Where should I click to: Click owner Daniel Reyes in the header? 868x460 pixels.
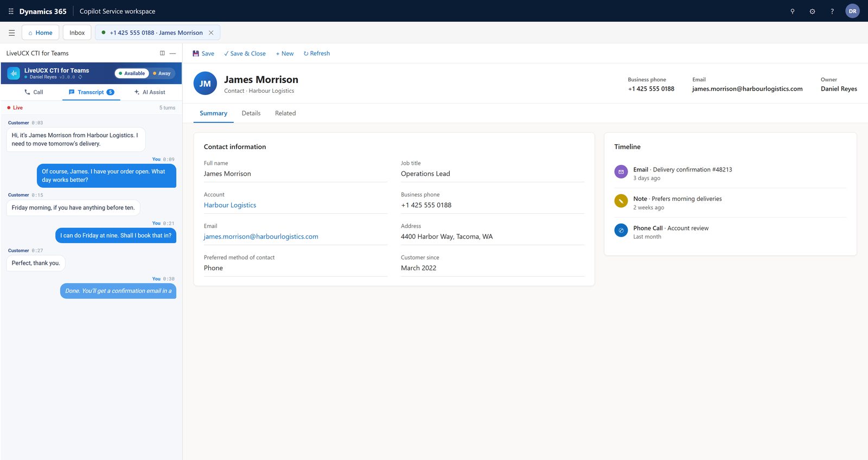839,89
